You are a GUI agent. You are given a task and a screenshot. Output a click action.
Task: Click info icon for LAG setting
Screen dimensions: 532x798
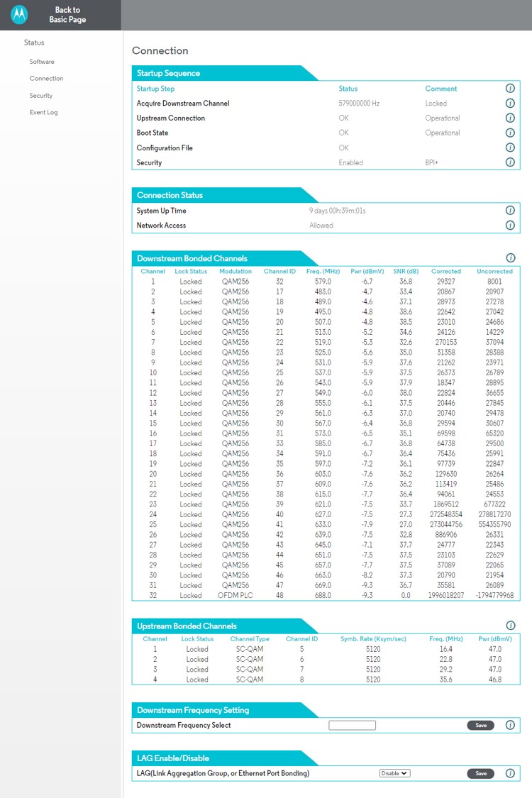click(x=509, y=773)
